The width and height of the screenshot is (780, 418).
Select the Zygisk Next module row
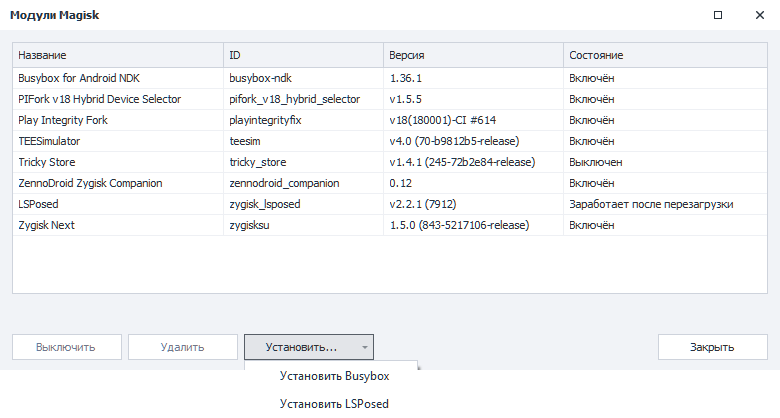pyautogui.click(x=390, y=225)
